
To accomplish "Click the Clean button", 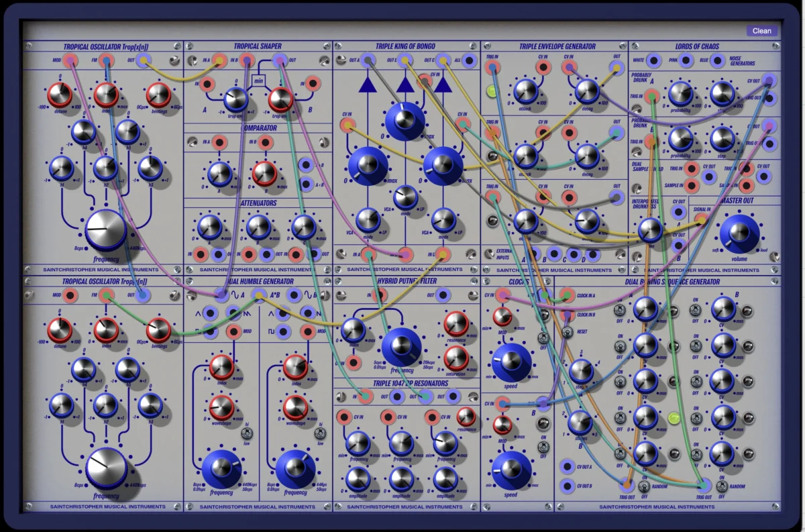I will tap(761, 31).
